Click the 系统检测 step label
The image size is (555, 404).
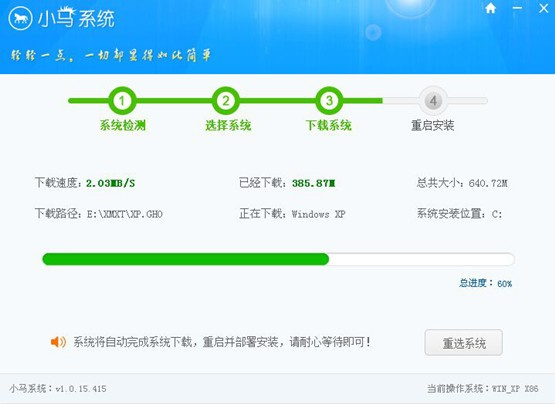(x=122, y=125)
